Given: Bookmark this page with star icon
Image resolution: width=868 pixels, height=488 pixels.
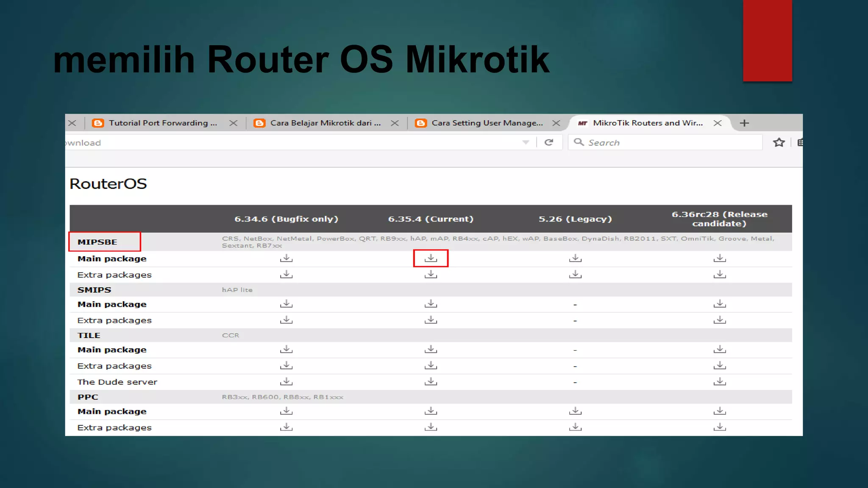Looking at the screenshot, I should 779,142.
